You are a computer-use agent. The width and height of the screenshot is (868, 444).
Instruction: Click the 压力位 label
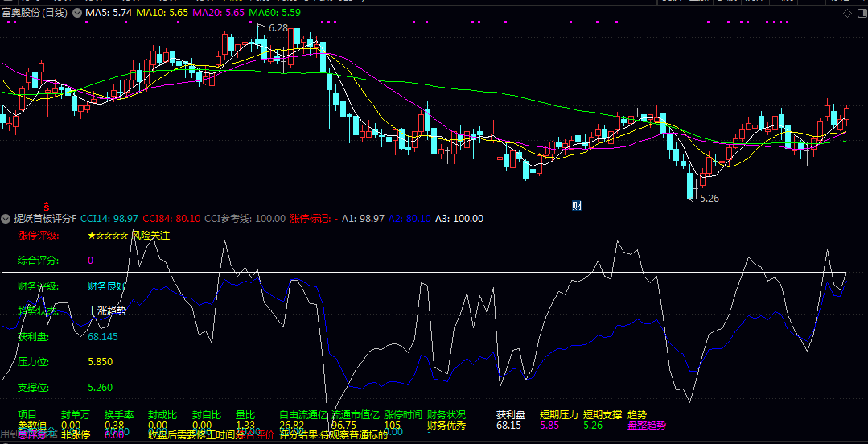(34, 362)
